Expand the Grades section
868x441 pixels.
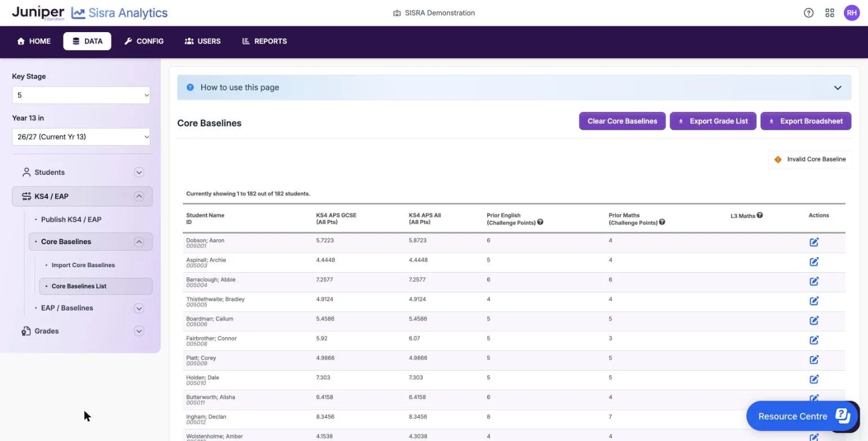click(x=139, y=331)
